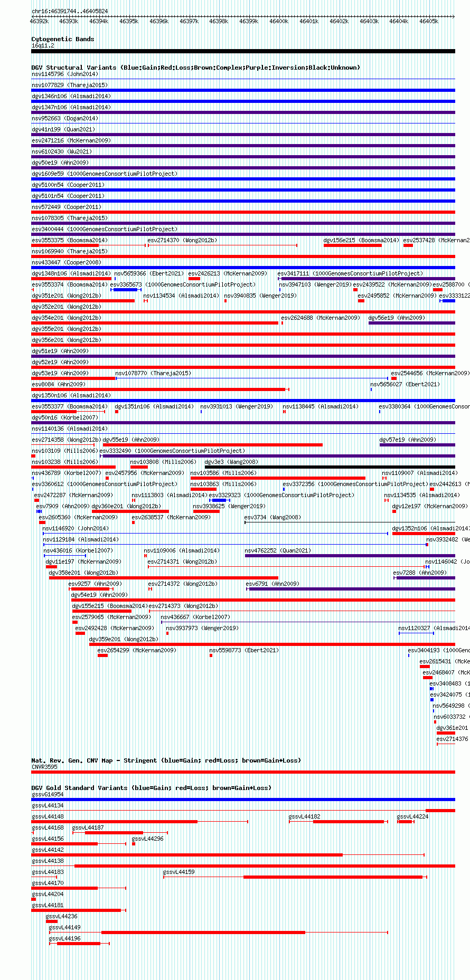Image resolution: width=470 pixels, height=980 pixels.
Task: Click the dgv5100n54 (Cooper2011) label
Action: coord(68,185)
